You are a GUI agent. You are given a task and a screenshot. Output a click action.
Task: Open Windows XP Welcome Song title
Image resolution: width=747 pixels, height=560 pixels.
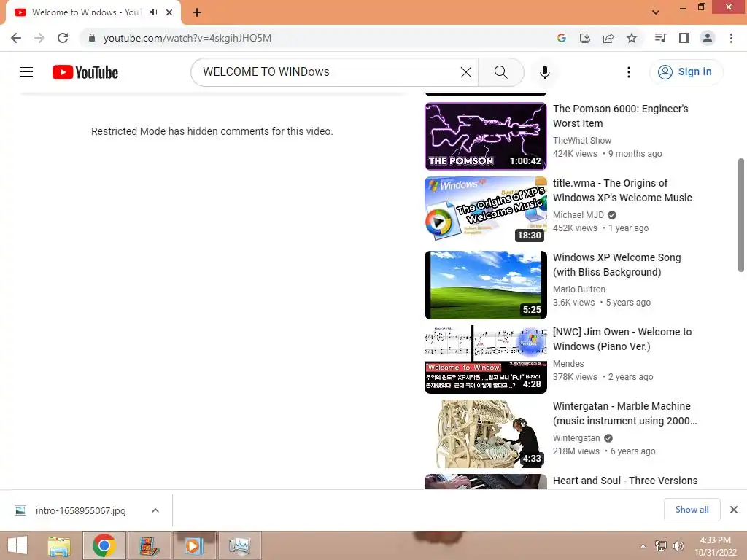(x=617, y=264)
